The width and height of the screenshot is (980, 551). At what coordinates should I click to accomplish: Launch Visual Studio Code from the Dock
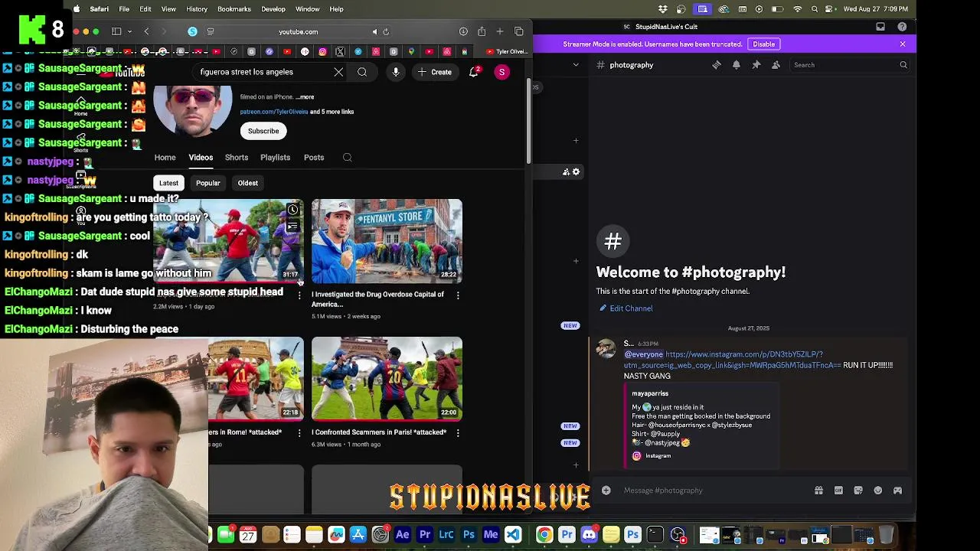point(513,535)
